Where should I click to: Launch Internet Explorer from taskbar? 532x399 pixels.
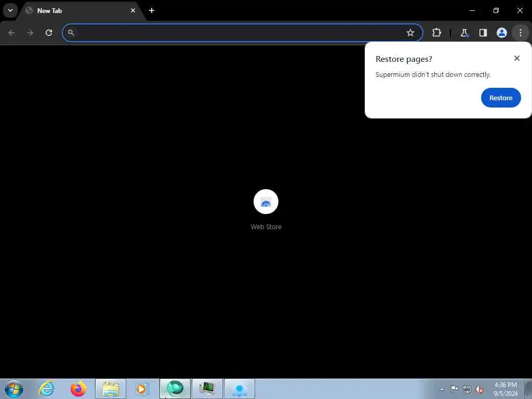coord(46,389)
